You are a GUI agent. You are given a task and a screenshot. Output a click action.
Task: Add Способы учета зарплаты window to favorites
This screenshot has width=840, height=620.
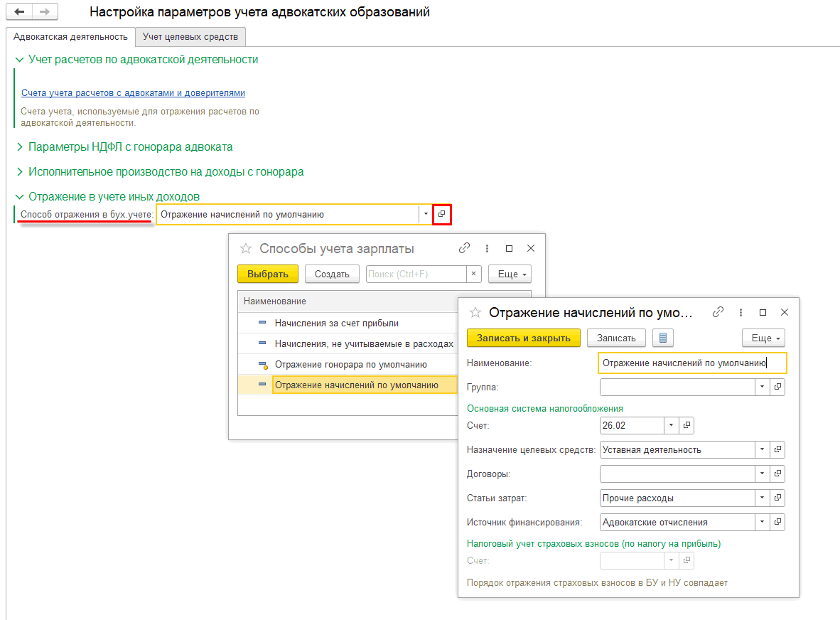click(x=246, y=248)
